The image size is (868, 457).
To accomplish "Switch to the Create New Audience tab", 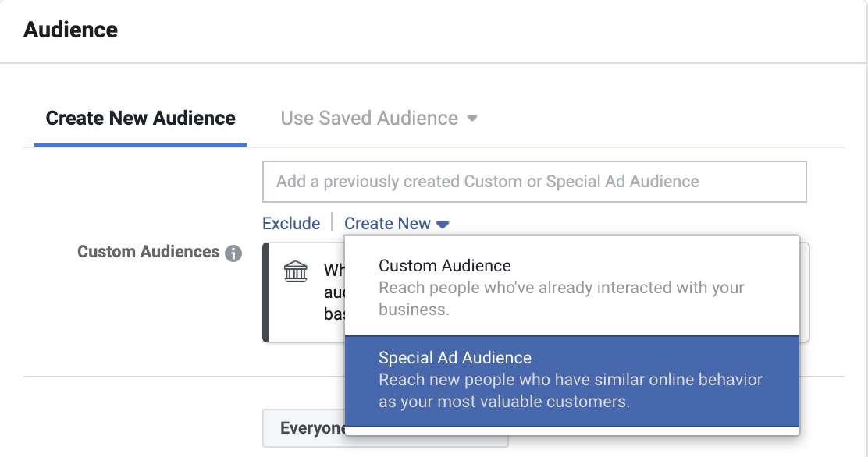I will (141, 119).
